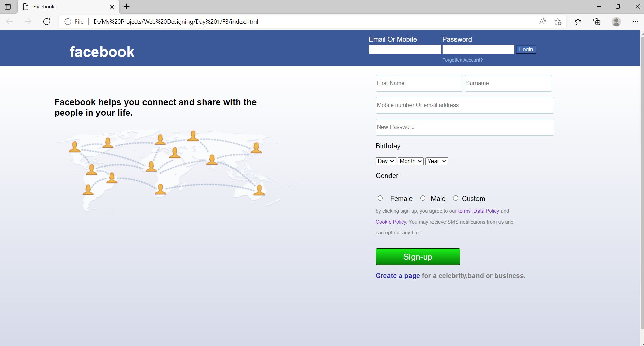Click the browser Back arrow
Viewport: 644px width, 346px height.
coord(9,22)
